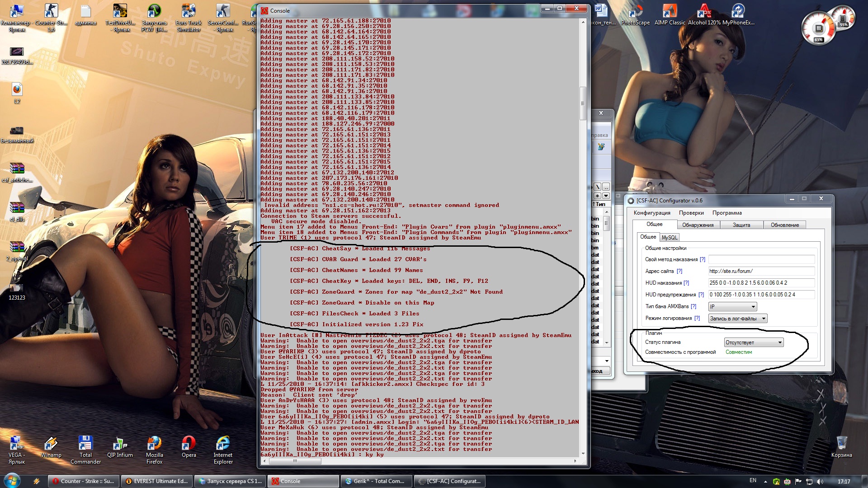This screenshot has height=488, width=868.
Task: Open the Конфигурация menu
Action: click(652, 213)
